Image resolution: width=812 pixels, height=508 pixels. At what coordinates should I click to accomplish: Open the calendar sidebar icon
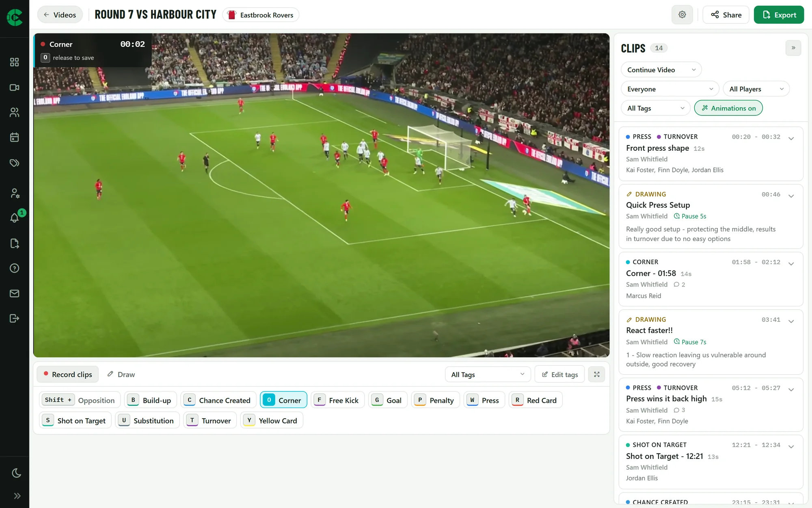(x=14, y=137)
